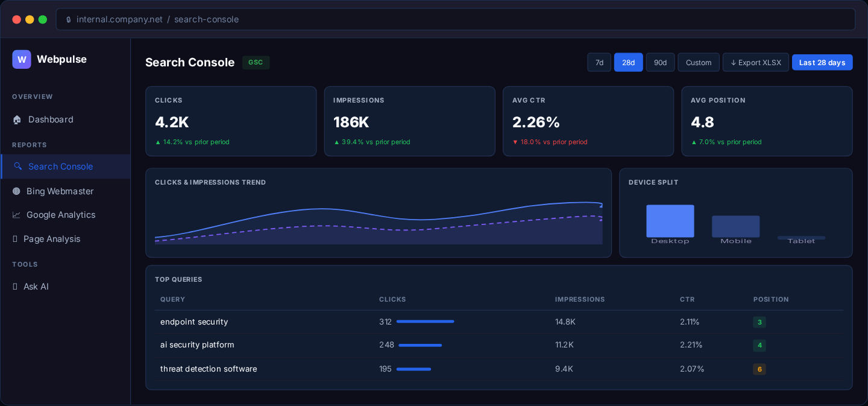
Task: Click the 14.8K impressions value
Action: tap(565, 322)
